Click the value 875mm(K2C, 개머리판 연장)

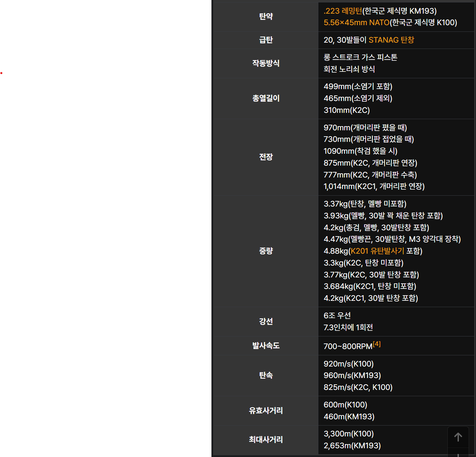370,163
